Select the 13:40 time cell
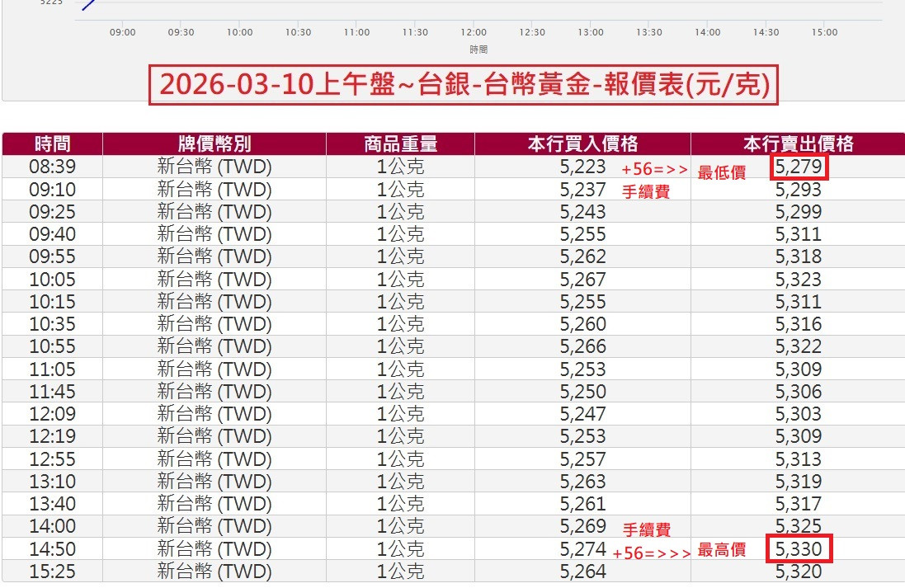This screenshot has height=588, width=905. point(53,505)
